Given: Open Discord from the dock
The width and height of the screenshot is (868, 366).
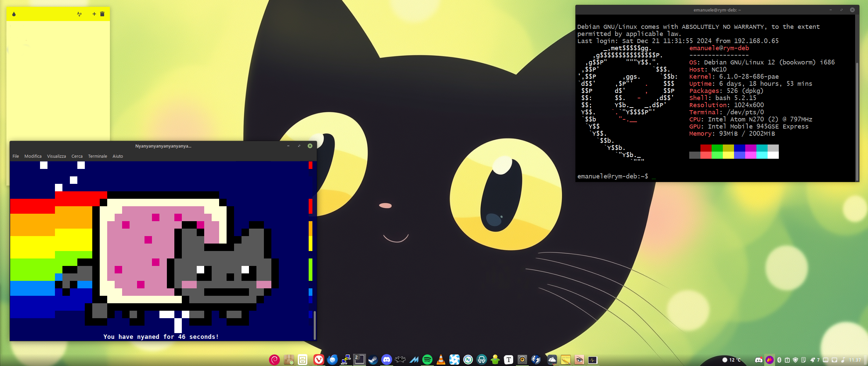Looking at the screenshot, I should 386,360.
